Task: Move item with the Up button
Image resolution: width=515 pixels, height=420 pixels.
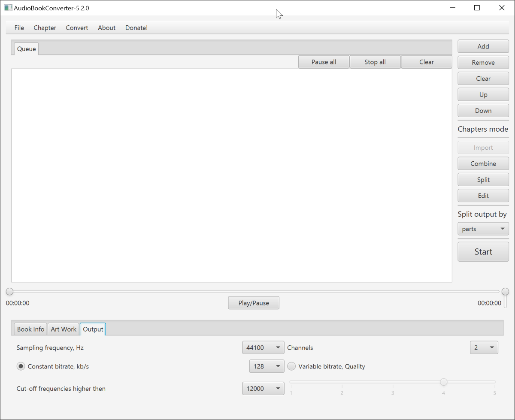Action: pos(483,95)
